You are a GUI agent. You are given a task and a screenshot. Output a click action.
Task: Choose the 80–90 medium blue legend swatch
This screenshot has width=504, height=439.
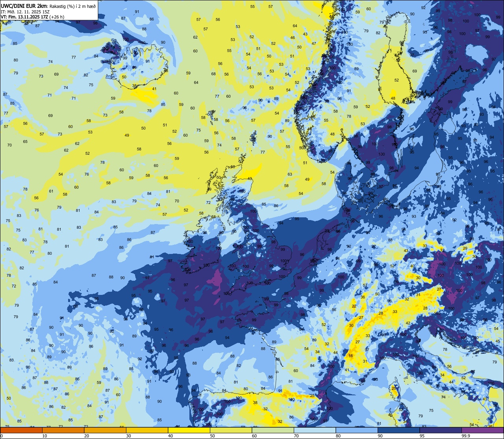[x=357, y=430]
